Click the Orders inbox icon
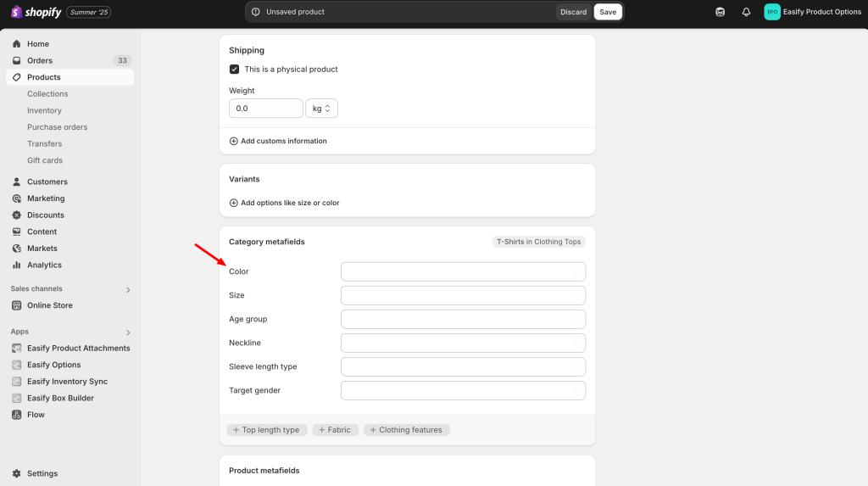This screenshot has width=868, height=486. click(17, 60)
